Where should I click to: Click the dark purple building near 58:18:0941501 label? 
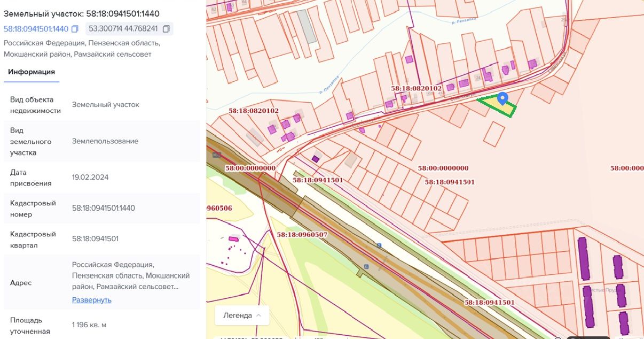pos(316,158)
